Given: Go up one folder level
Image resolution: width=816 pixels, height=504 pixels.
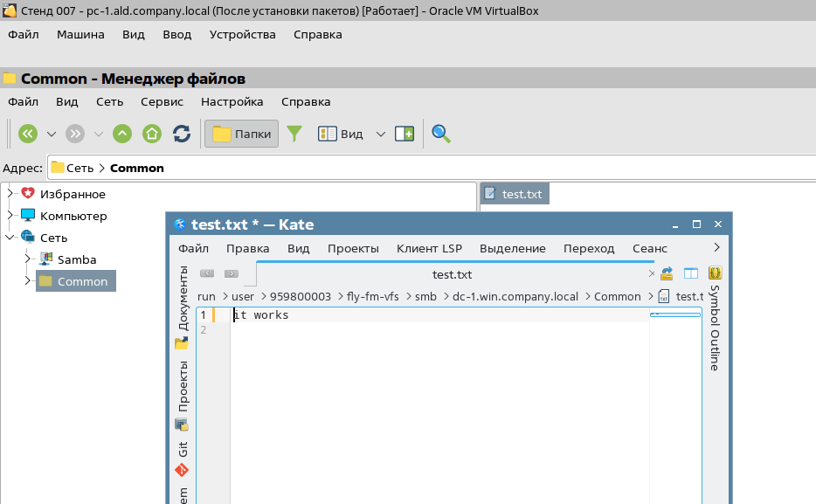Looking at the screenshot, I should (122, 134).
